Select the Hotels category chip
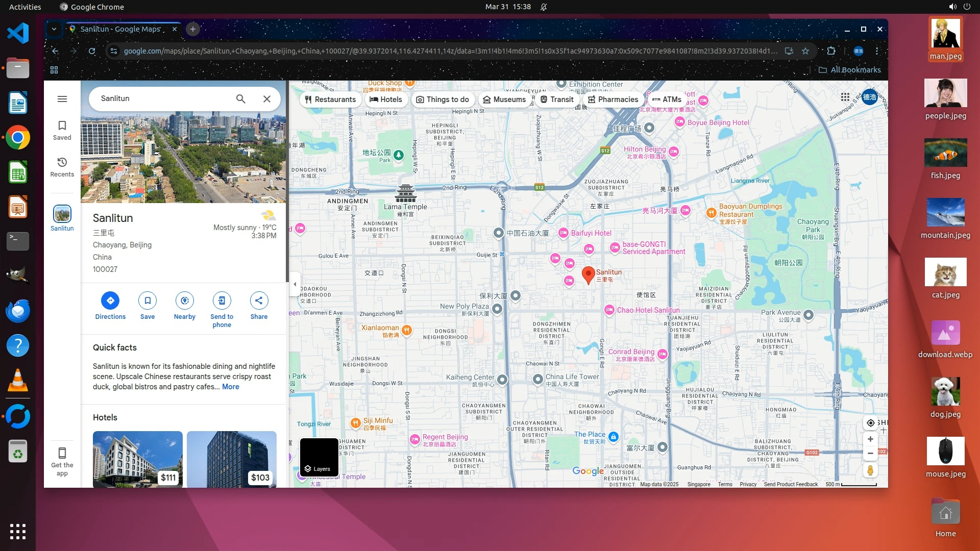 coord(386,99)
